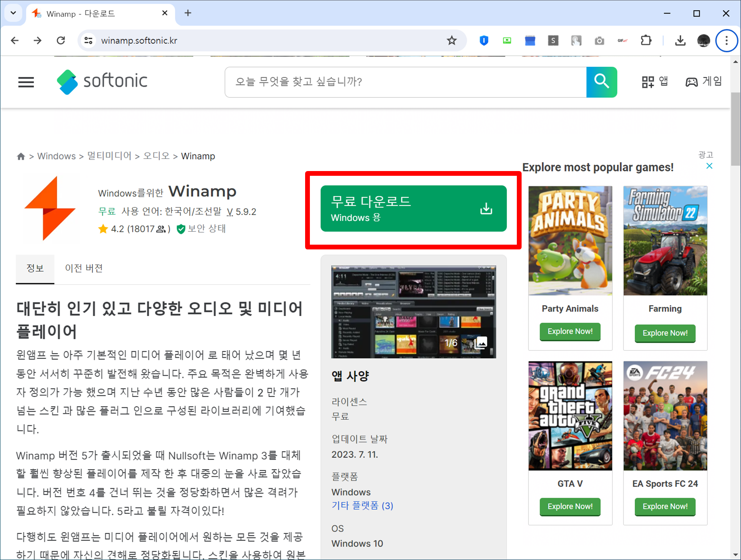Expand 기타 플랫폼 (3) details

(362, 506)
